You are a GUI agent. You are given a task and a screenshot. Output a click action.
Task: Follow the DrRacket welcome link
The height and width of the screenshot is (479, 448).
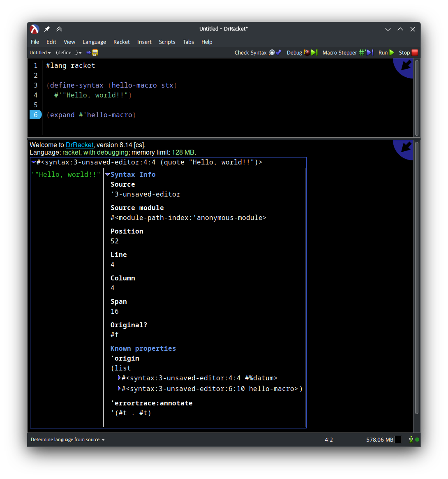(79, 145)
